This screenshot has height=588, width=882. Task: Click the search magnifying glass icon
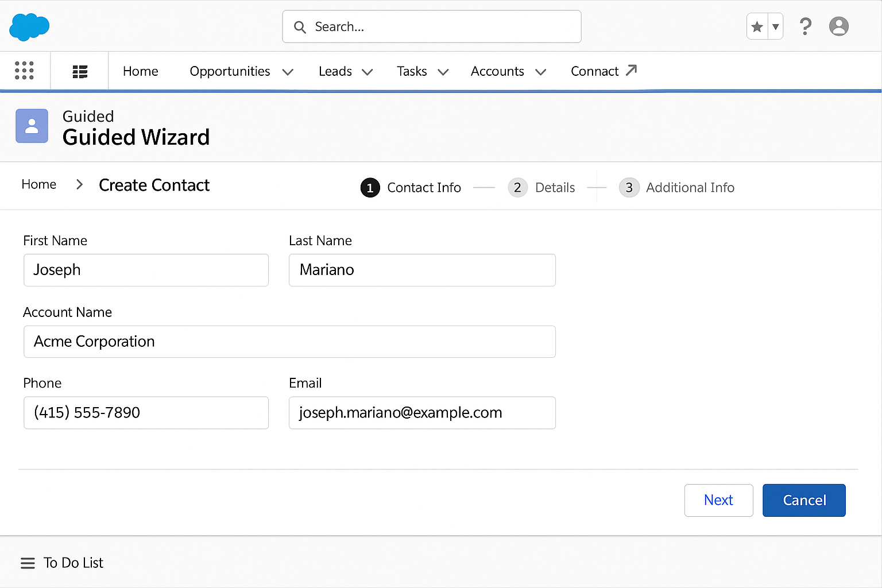coord(299,26)
